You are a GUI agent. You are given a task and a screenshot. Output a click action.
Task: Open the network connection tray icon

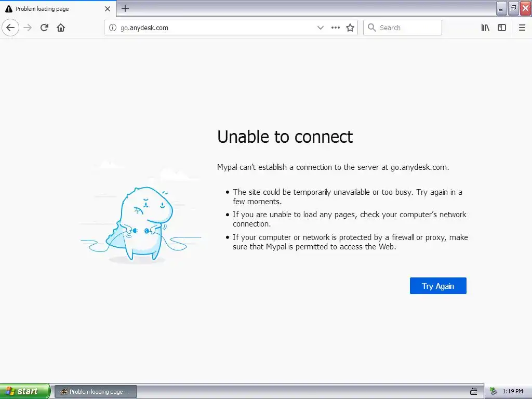point(493,391)
